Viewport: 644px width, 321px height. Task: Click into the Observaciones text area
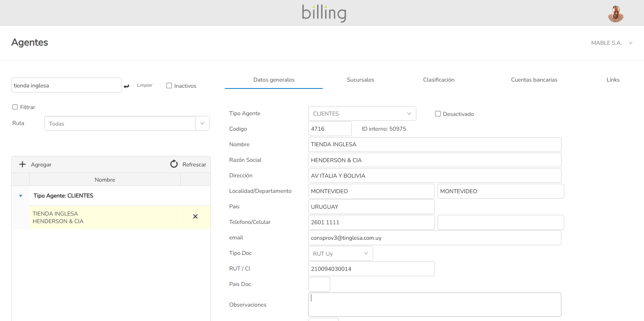[434, 304]
